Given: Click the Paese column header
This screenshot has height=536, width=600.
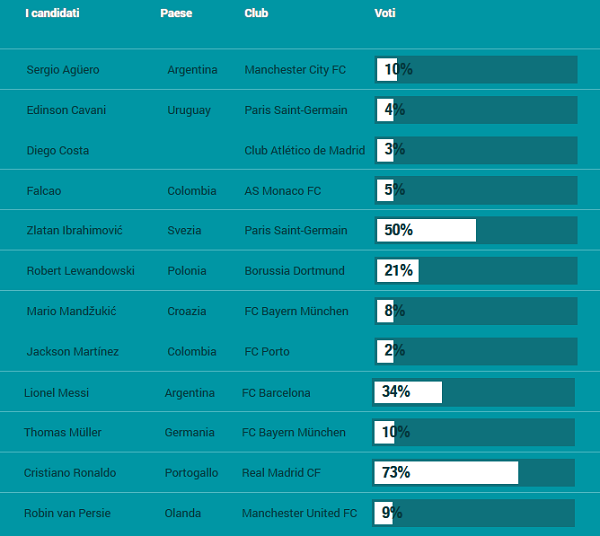Looking at the screenshot, I should click(x=176, y=13).
